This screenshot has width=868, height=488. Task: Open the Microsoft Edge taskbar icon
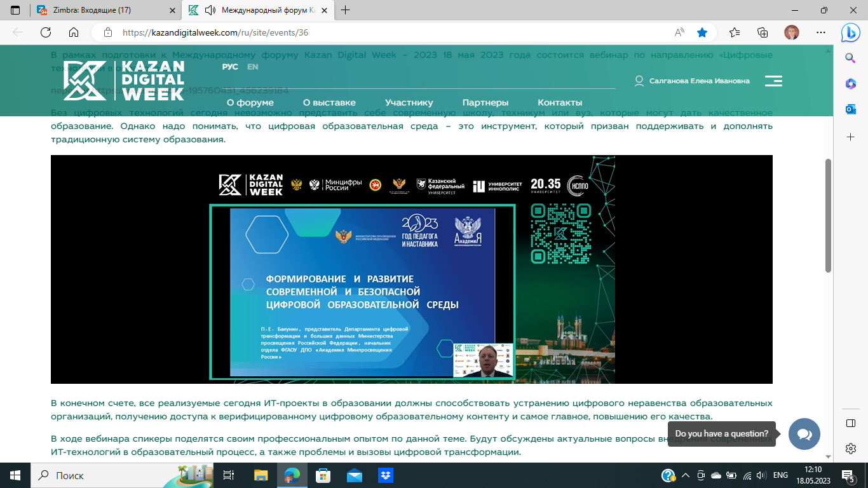point(292,475)
